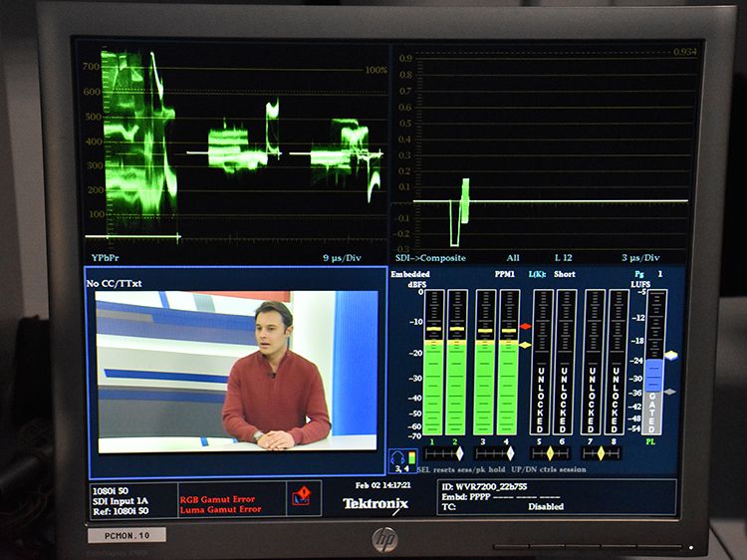The height and width of the screenshot is (560, 747).
Task: Click the blue PL loudness meter bar
Action: [653, 376]
